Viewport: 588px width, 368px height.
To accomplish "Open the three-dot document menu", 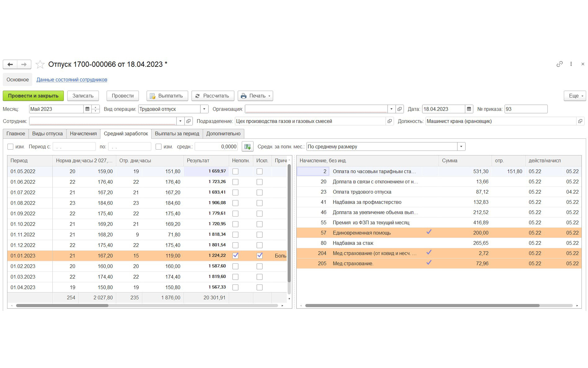I will tap(571, 64).
